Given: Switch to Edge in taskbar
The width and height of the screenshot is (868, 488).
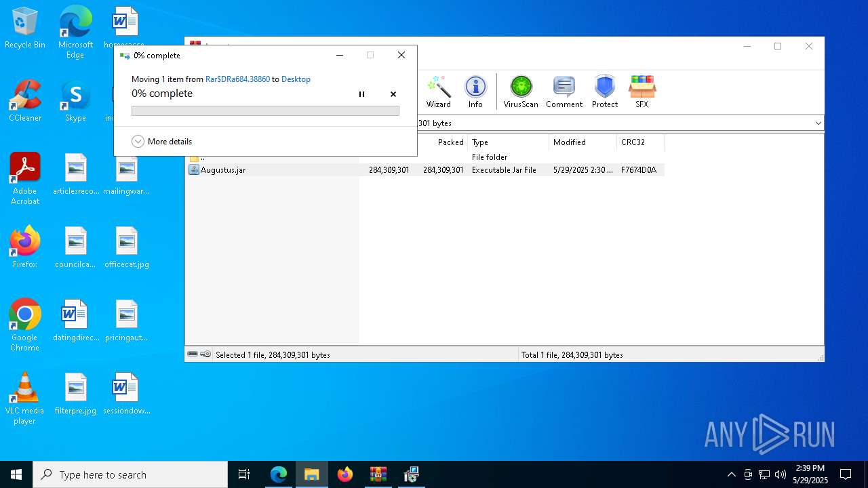Looking at the screenshot, I should (x=279, y=474).
